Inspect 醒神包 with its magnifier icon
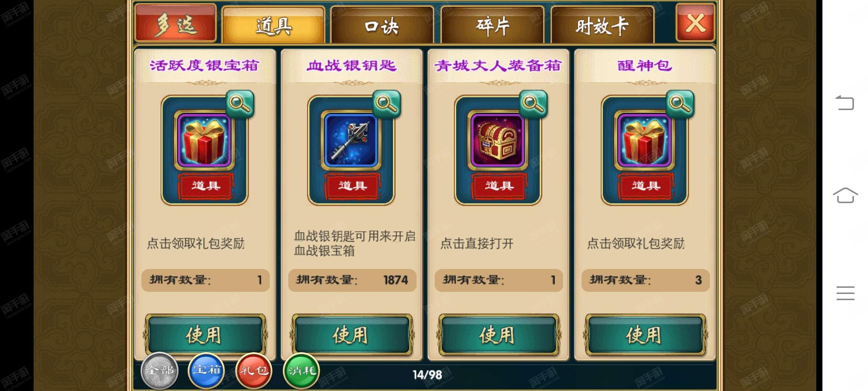Image resolution: width=868 pixels, height=391 pixels. (680, 104)
